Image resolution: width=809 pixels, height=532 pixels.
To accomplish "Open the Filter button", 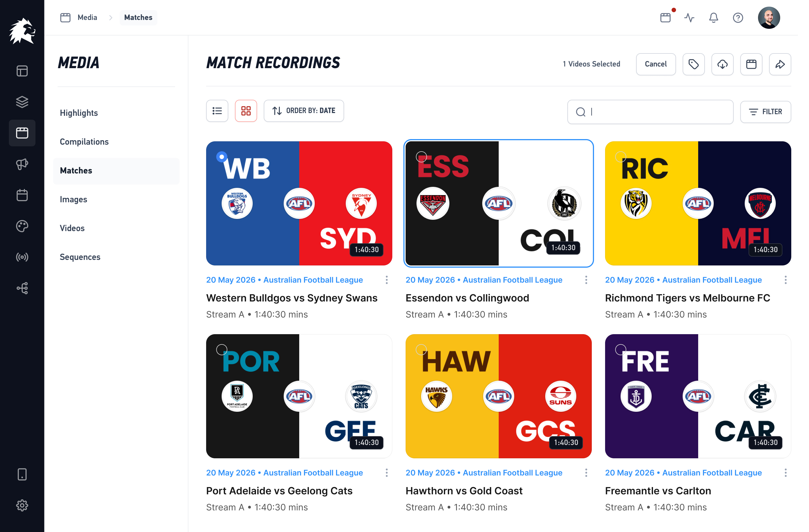I will click(765, 112).
